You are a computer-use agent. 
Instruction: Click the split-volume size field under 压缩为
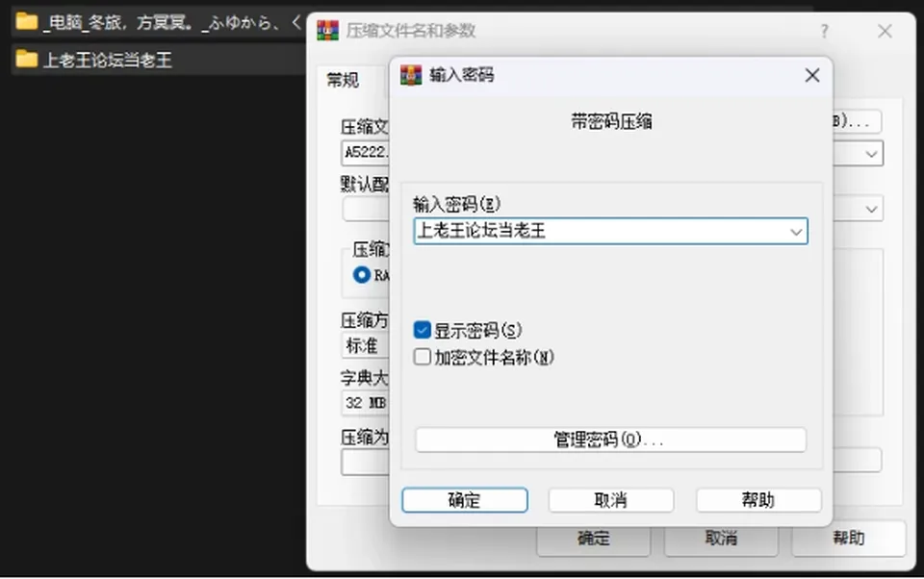(x=366, y=462)
